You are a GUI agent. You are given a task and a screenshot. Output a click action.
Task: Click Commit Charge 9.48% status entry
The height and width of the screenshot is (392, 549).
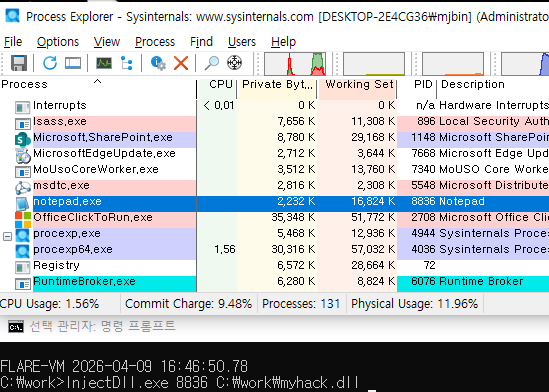[188, 304]
